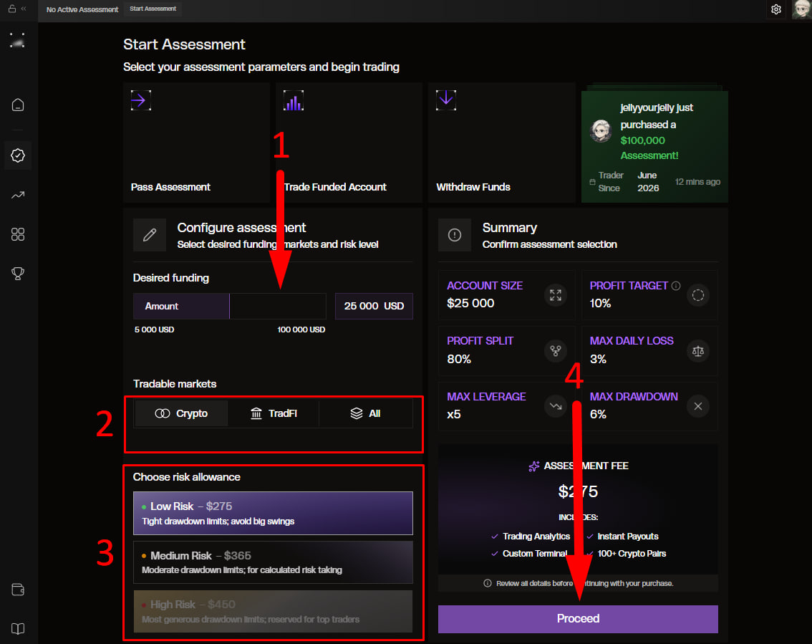Select the High Risk $450 option

[x=273, y=611]
